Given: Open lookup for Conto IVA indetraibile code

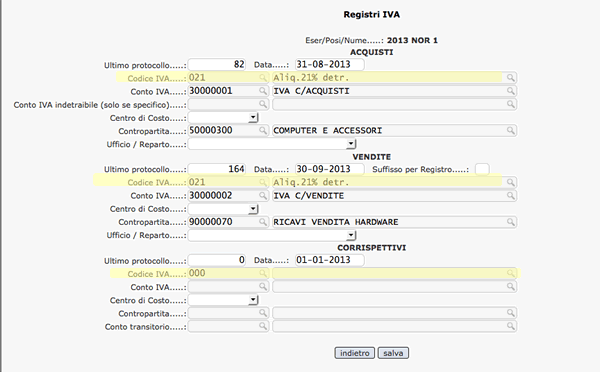Looking at the screenshot, I should 263,104.
